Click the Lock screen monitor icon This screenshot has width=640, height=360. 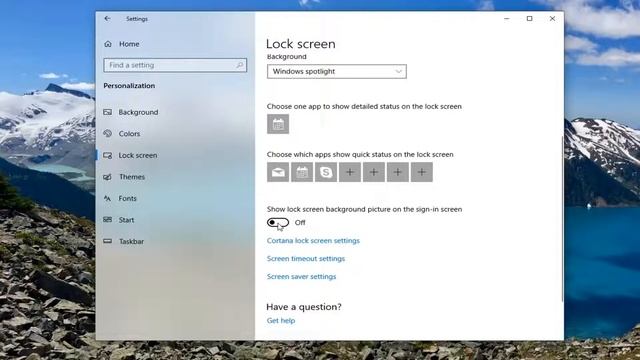pos(108,155)
